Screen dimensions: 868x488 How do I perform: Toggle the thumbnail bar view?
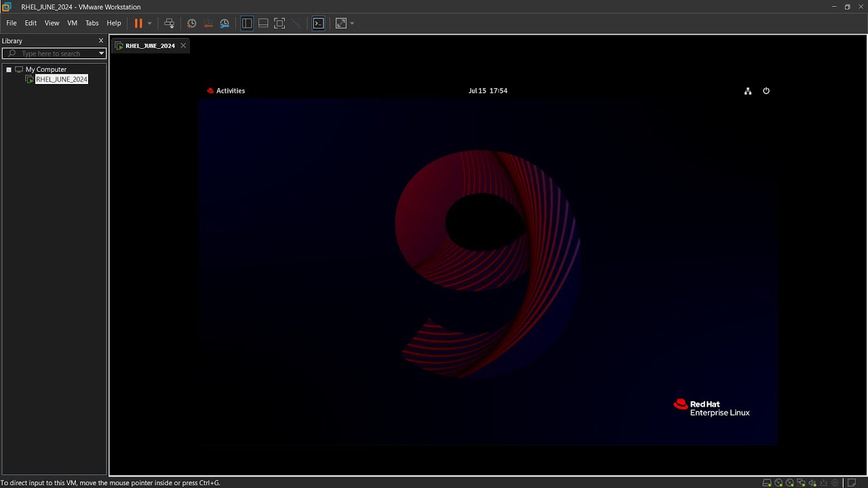(x=263, y=23)
